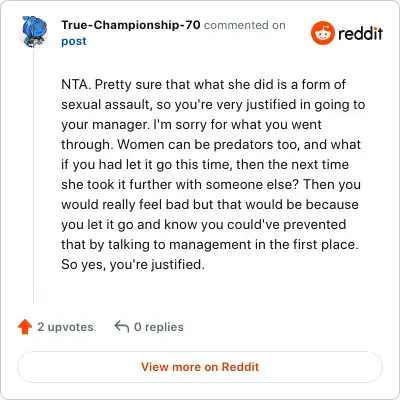Click the "So yes, you're justified." closing sentence
400x400 pixels.
[x=133, y=265]
